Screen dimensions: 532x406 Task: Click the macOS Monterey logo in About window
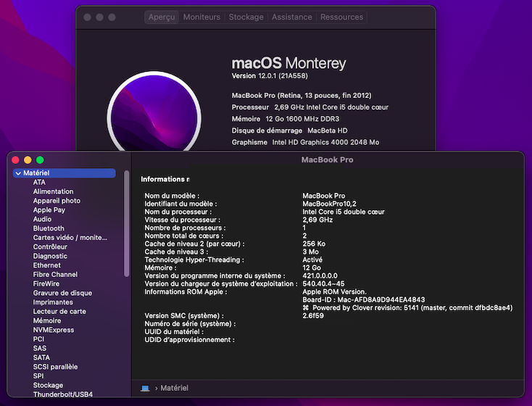pyautogui.click(x=154, y=112)
